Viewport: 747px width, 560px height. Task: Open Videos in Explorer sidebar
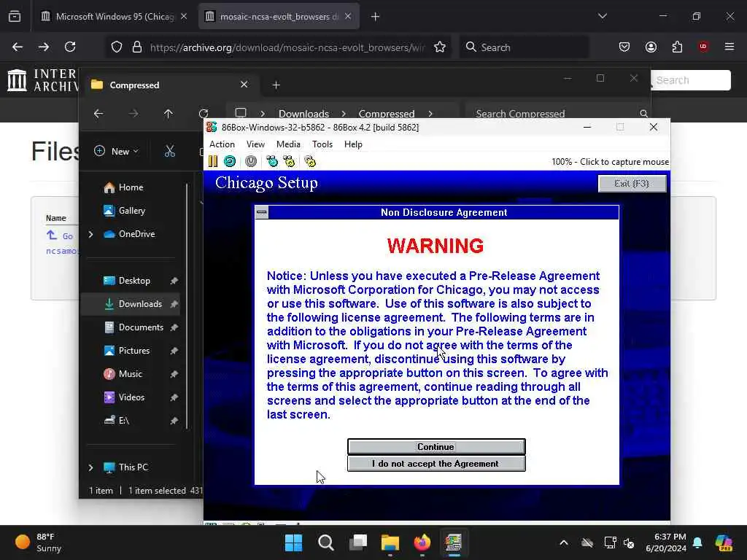point(131,397)
